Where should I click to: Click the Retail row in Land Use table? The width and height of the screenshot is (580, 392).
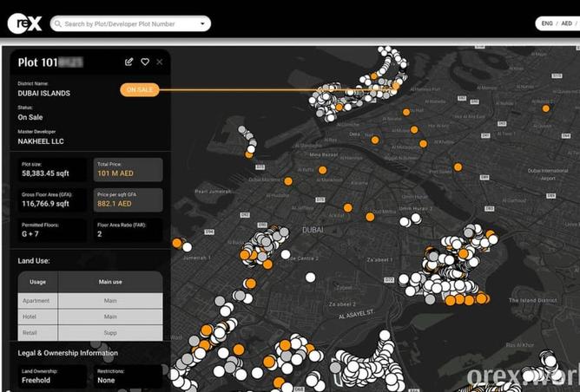click(x=90, y=333)
